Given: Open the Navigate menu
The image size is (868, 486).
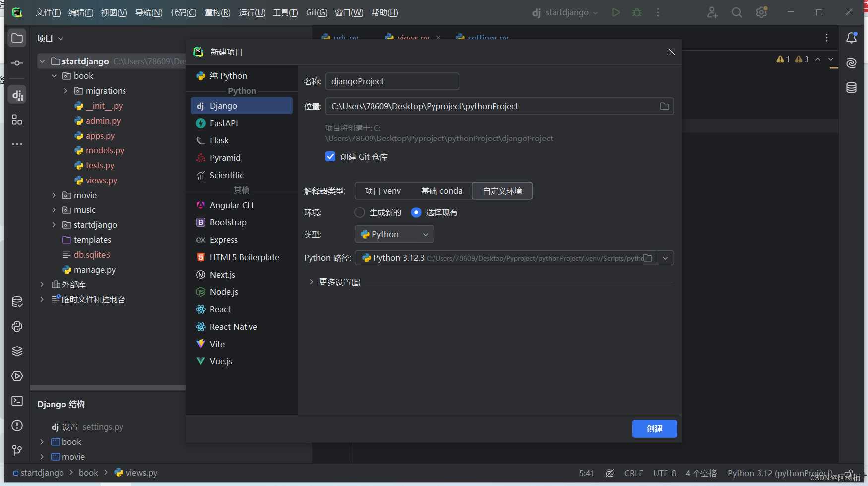Looking at the screenshot, I should pos(149,12).
